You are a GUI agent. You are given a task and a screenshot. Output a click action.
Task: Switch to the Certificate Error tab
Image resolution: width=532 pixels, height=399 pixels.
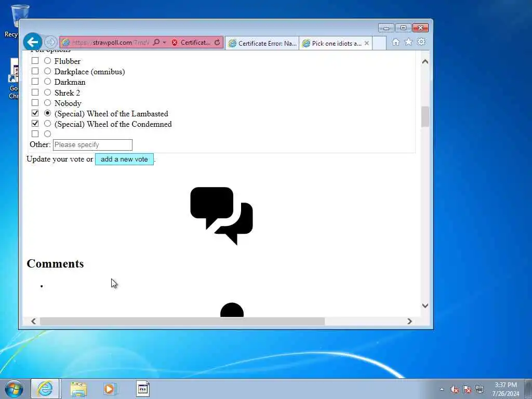[x=262, y=44]
